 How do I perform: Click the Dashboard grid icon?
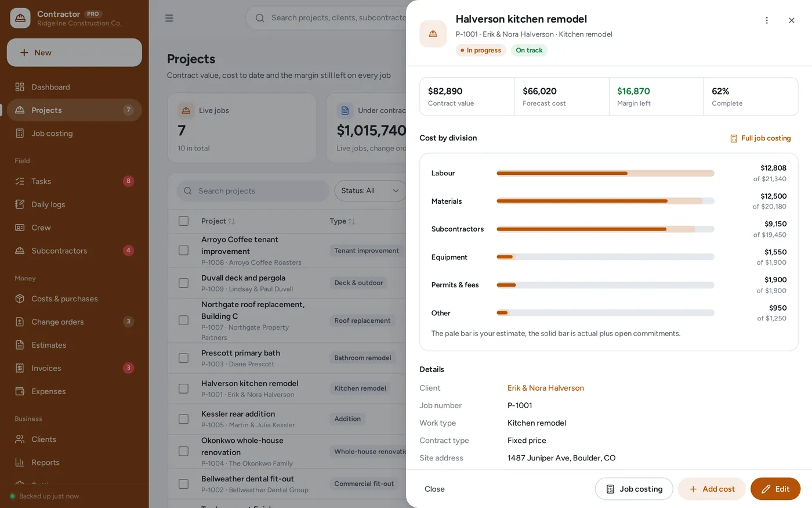tap(20, 87)
